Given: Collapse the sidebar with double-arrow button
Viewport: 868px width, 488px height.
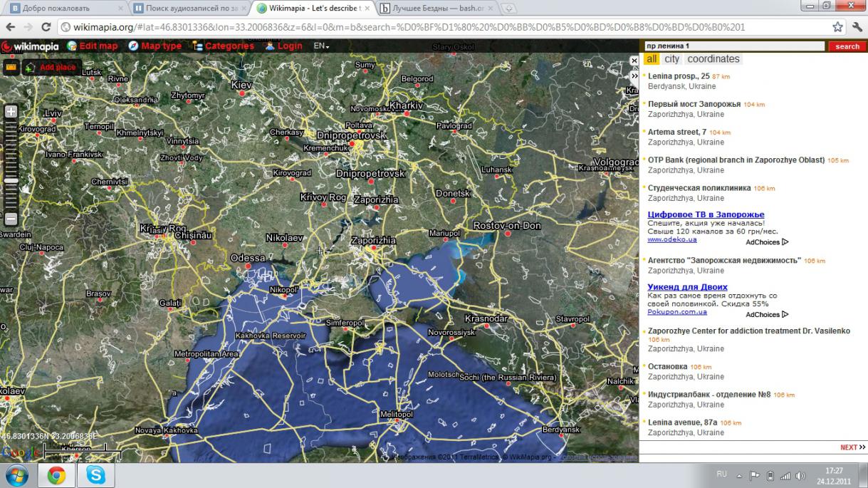Looking at the screenshot, I should pyautogui.click(x=634, y=76).
